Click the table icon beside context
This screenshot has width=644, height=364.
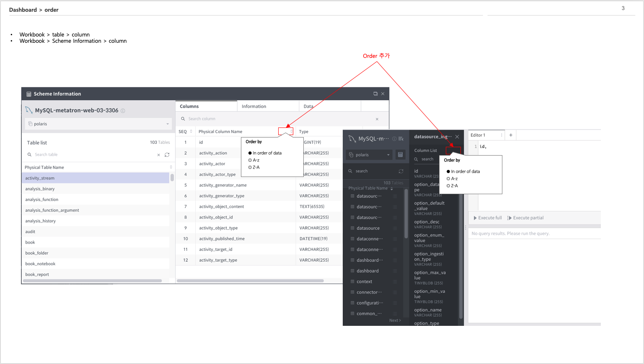pyautogui.click(x=352, y=281)
